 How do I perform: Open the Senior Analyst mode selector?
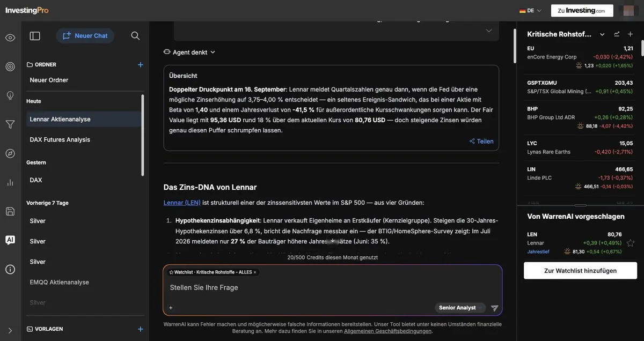(x=460, y=308)
